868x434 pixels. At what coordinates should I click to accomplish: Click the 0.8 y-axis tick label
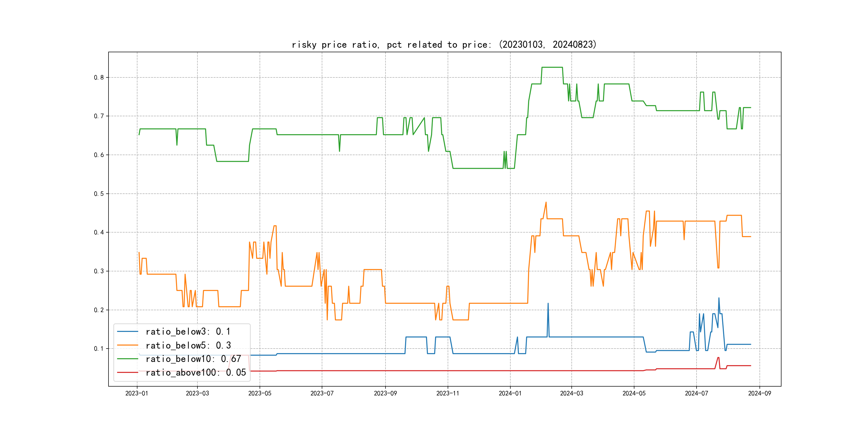pyautogui.click(x=99, y=77)
